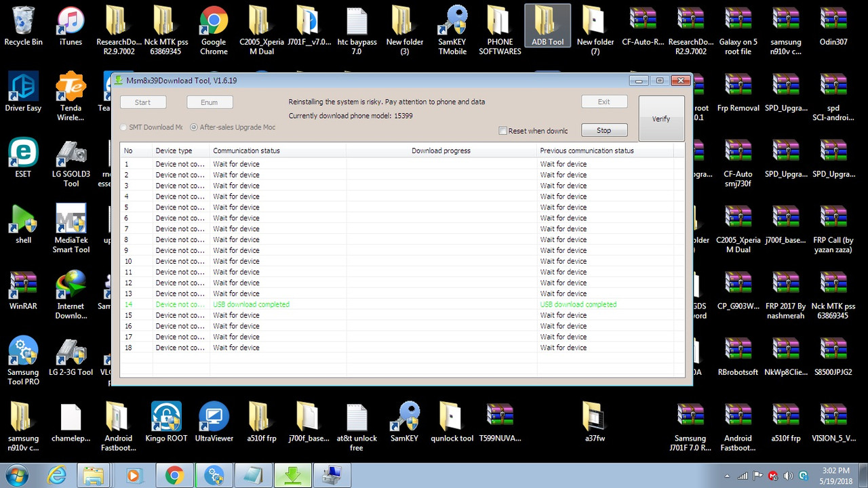Click Previous communication status column header
The width and height of the screenshot is (868, 488).
pyautogui.click(x=606, y=150)
